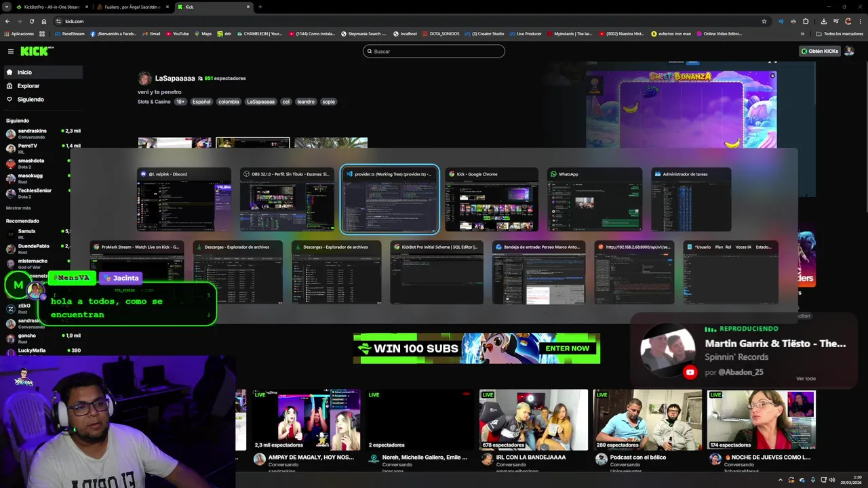
Task: Switch to KickBotPro browser tab
Action: pos(53,7)
